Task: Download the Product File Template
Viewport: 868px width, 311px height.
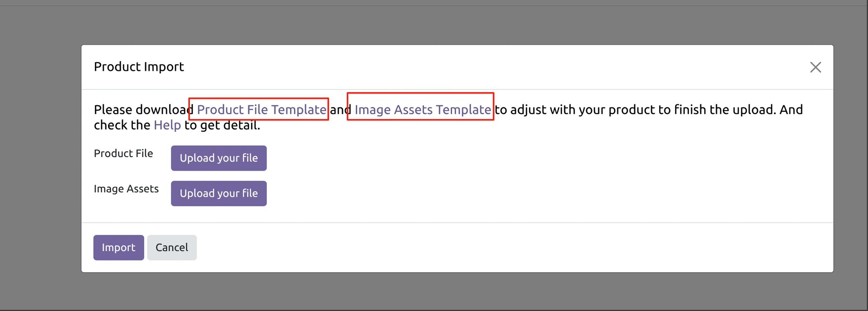Action: [x=261, y=110]
